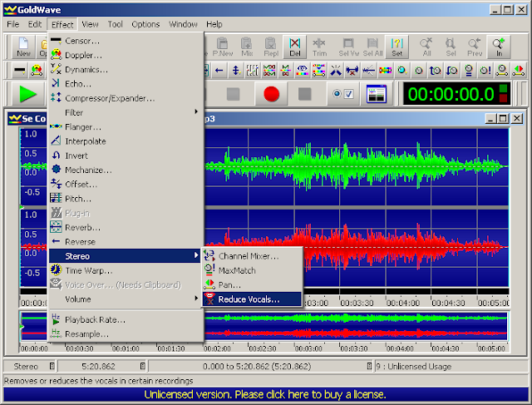
Task: Open the Options menu
Action: (145, 24)
